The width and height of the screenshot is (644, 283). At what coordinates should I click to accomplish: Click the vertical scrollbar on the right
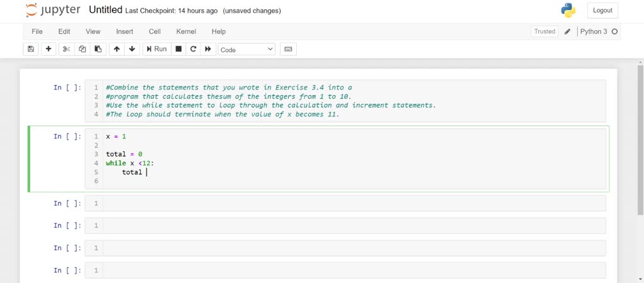click(640, 140)
